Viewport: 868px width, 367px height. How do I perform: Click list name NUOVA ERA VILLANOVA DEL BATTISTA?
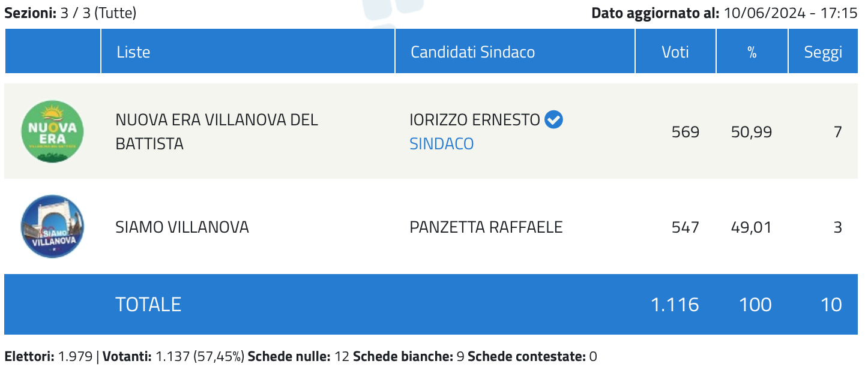[217, 132]
